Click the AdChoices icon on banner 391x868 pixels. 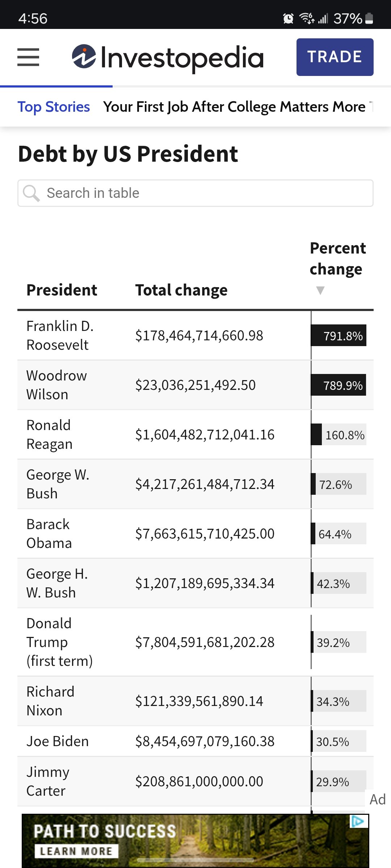(358, 821)
